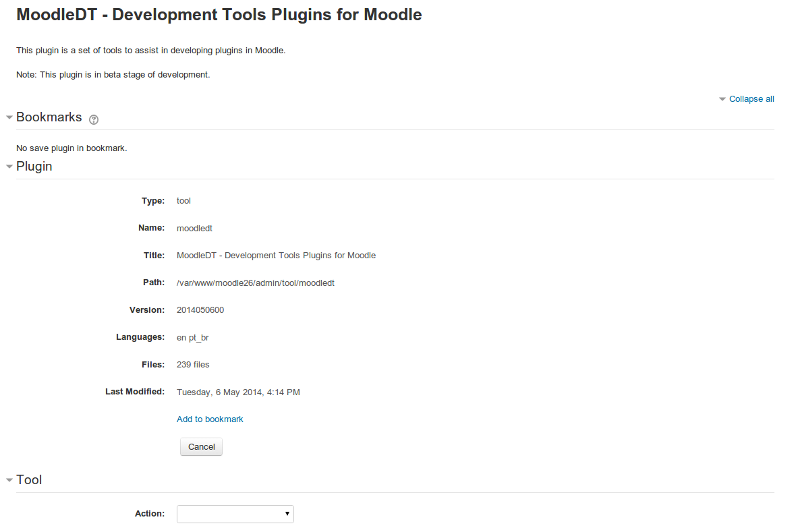Click the Languages label
This screenshot has height=532, width=796.
(140, 337)
